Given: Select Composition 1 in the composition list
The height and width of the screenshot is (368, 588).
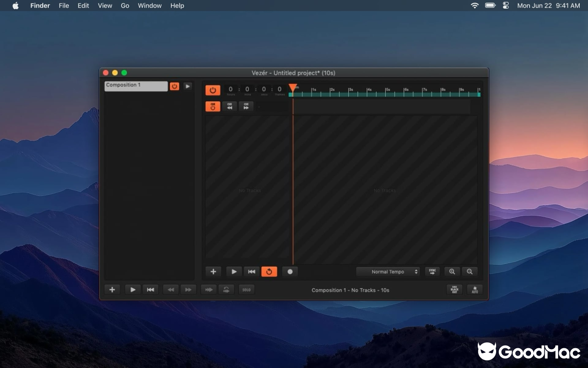Looking at the screenshot, I should tap(136, 86).
